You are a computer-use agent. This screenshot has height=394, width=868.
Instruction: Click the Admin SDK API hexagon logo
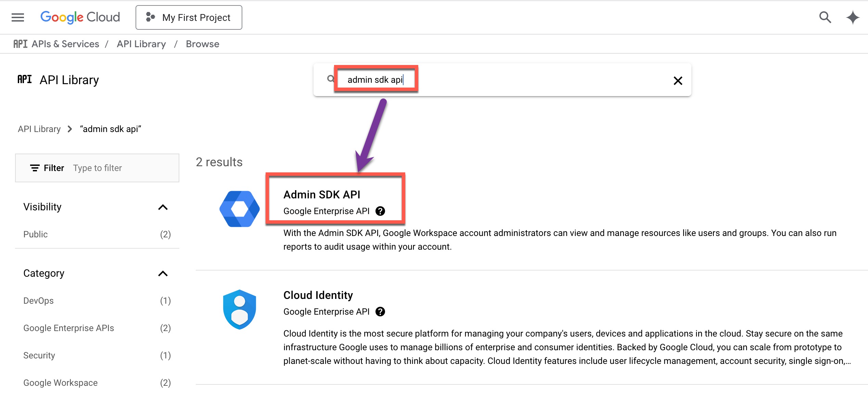pos(240,209)
